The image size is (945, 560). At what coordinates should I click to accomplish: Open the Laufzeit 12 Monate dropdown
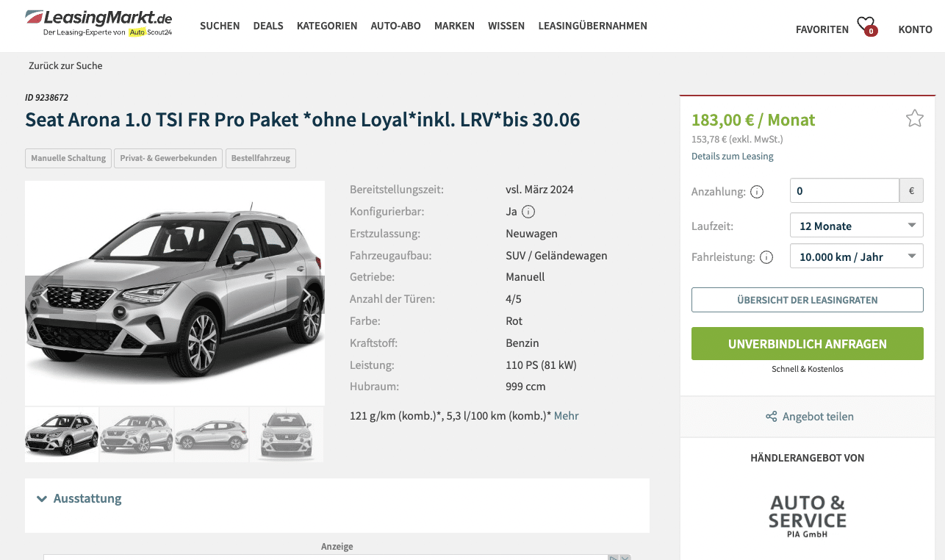856,226
